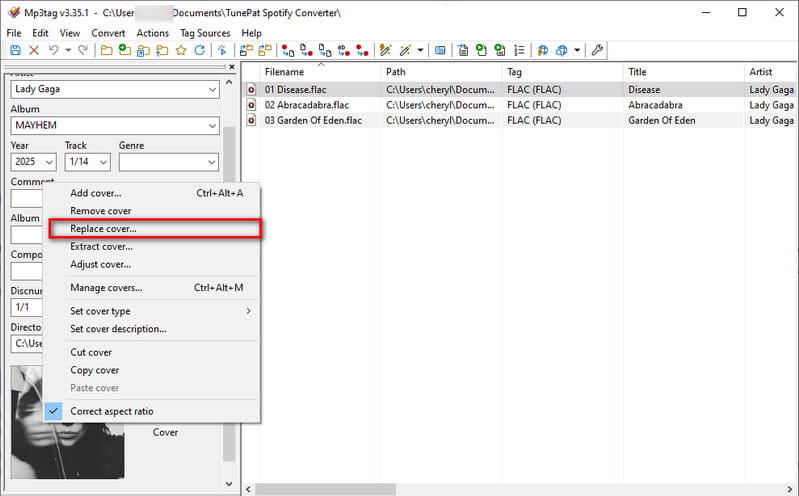Click the Tag to Tag convert icon

pyautogui.click(x=362, y=50)
